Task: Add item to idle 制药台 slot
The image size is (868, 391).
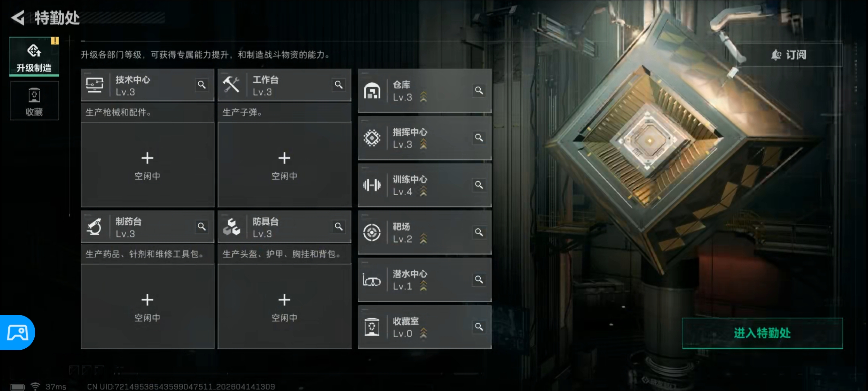Action: (x=147, y=306)
